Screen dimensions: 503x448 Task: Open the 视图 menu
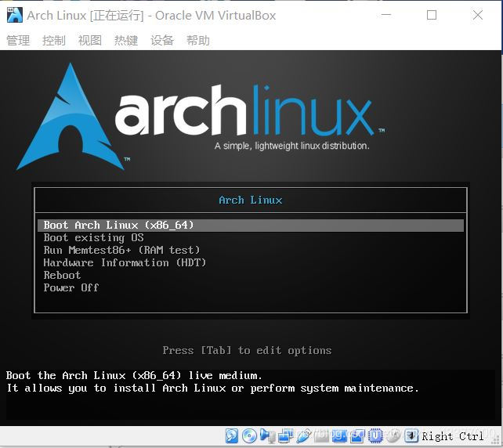pyautogui.click(x=90, y=41)
